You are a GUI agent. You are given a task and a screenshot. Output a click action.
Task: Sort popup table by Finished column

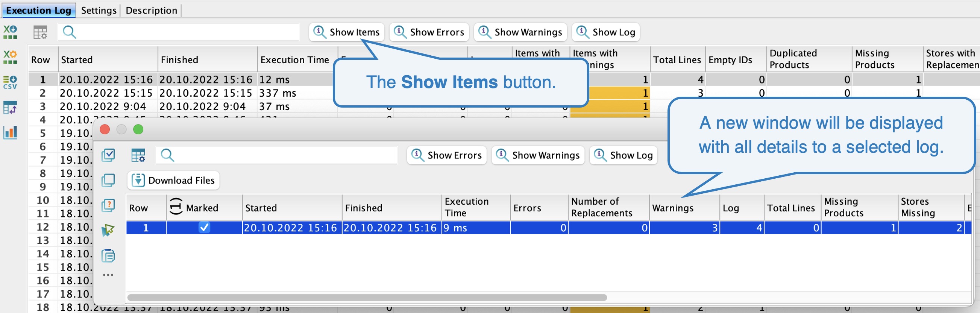click(392, 208)
